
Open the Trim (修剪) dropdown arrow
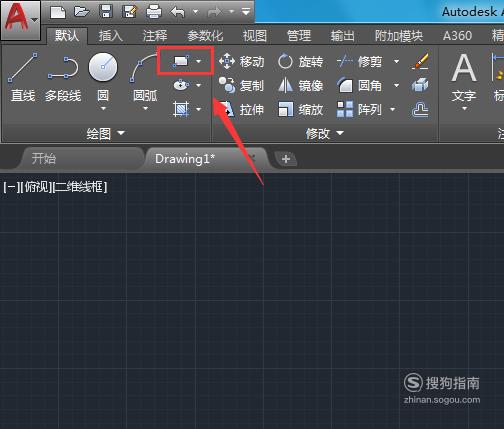click(x=396, y=62)
